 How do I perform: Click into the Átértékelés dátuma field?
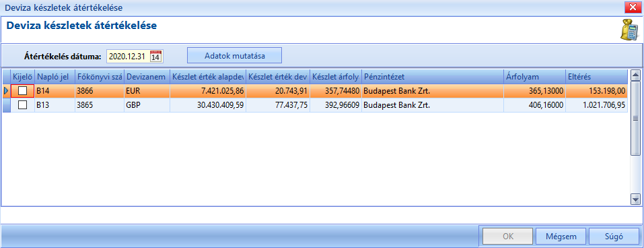click(x=128, y=57)
